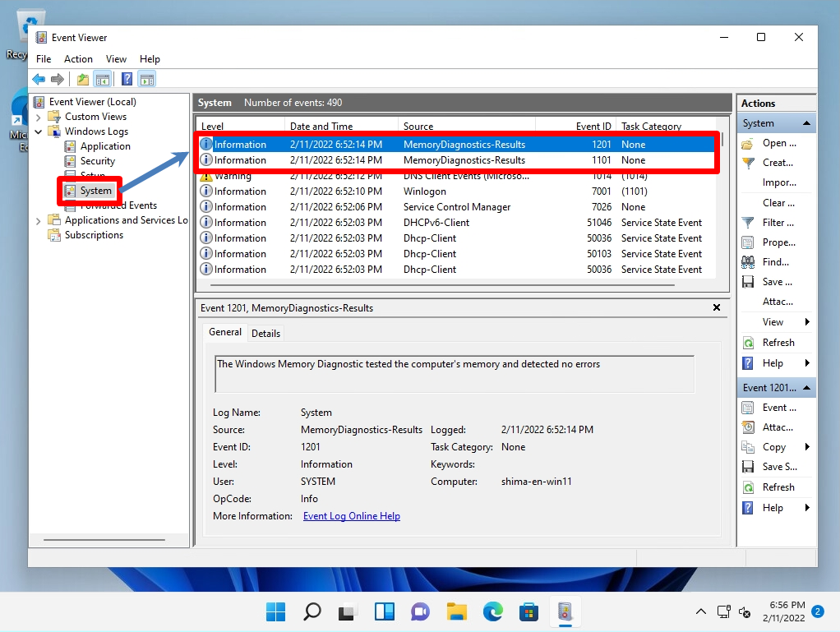Expand the View submenu in System actions

807,322
